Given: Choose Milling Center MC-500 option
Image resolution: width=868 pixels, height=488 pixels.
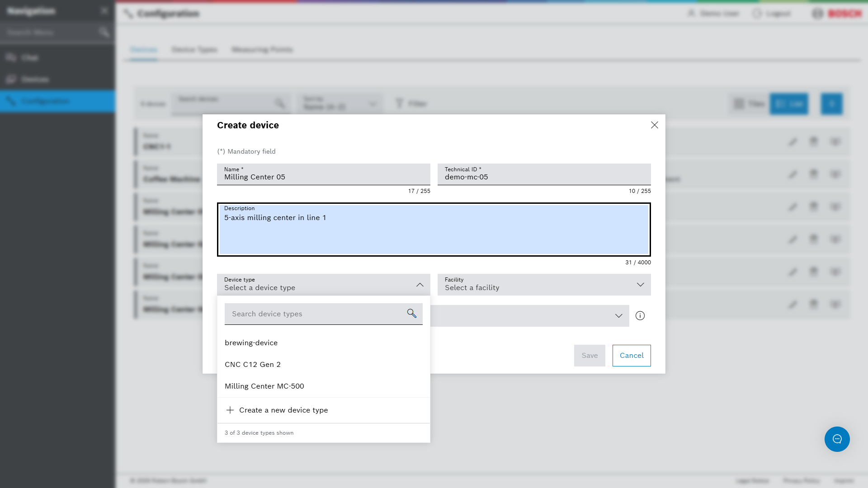Looking at the screenshot, I should pos(323,386).
